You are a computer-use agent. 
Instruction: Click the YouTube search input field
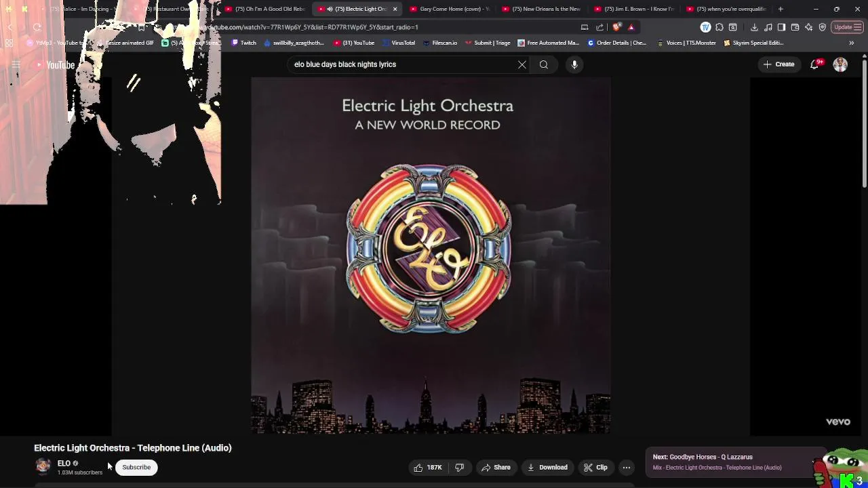pos(403,64)
